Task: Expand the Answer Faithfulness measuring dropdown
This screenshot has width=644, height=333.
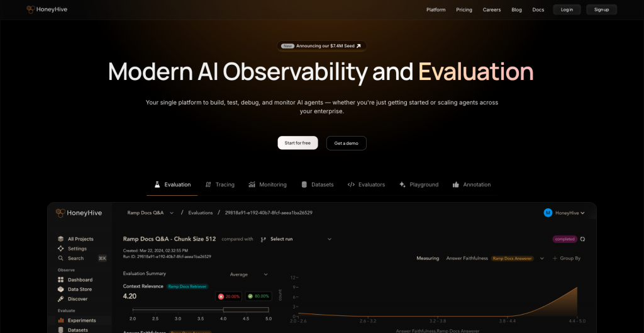Action: pyautogui.click(x=541, y=258)
